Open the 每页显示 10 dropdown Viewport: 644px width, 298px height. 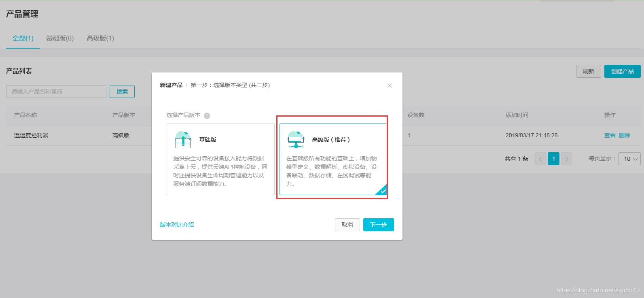point(630,159)
